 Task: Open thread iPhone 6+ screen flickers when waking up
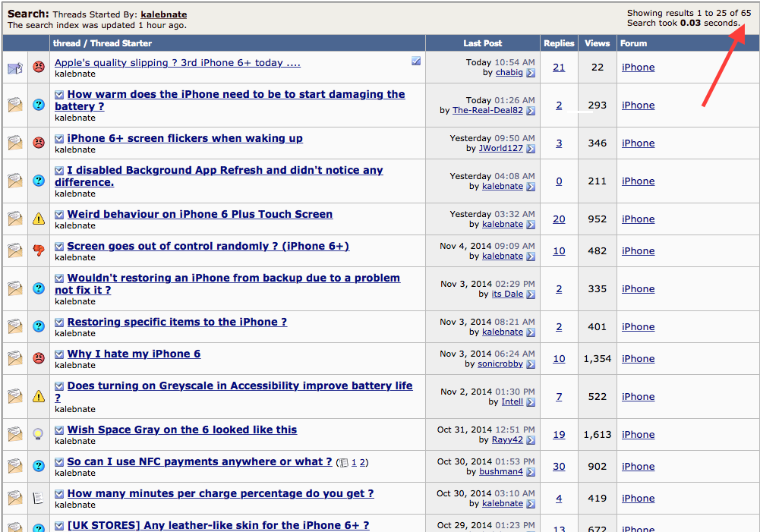[x=184, y=138]
